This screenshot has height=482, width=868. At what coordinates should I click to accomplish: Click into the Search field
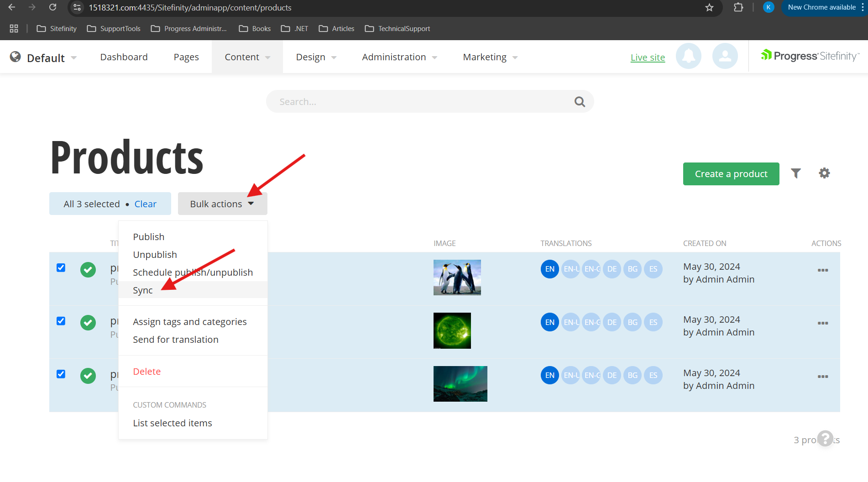coord(430,101)
